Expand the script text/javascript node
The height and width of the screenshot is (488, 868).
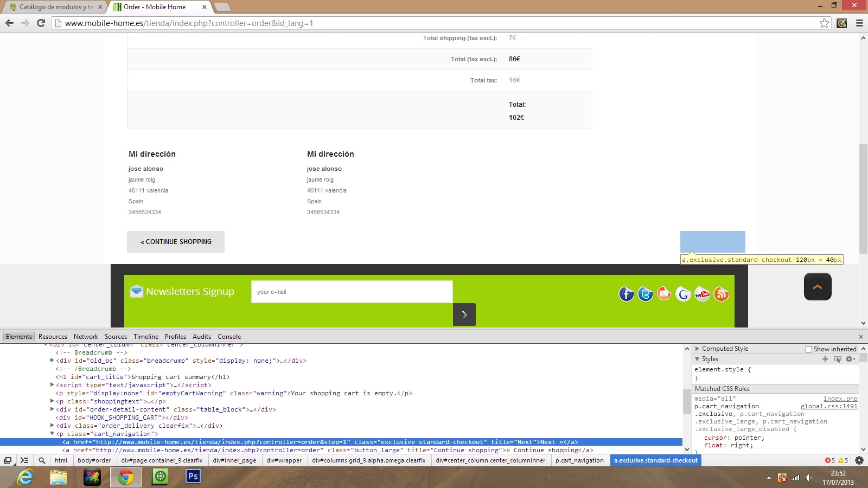point(52,385)
